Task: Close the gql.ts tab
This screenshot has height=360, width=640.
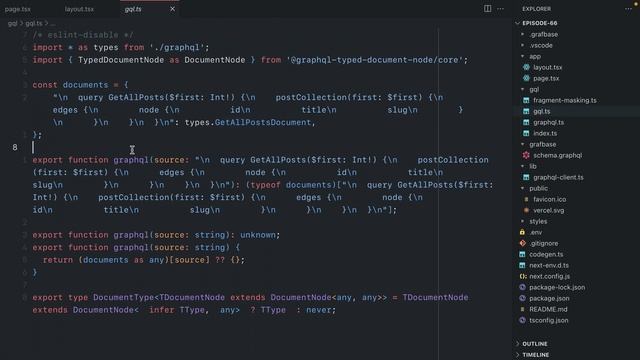Action: click(173, 9)
